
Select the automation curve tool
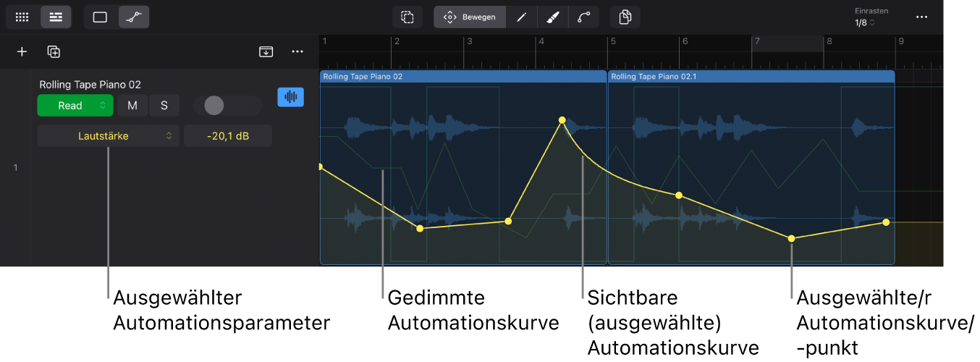click(x=583, y=17)
